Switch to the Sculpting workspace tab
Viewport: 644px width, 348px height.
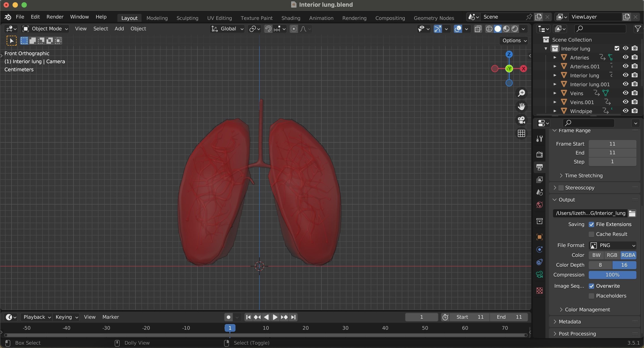tap(187, 18)
